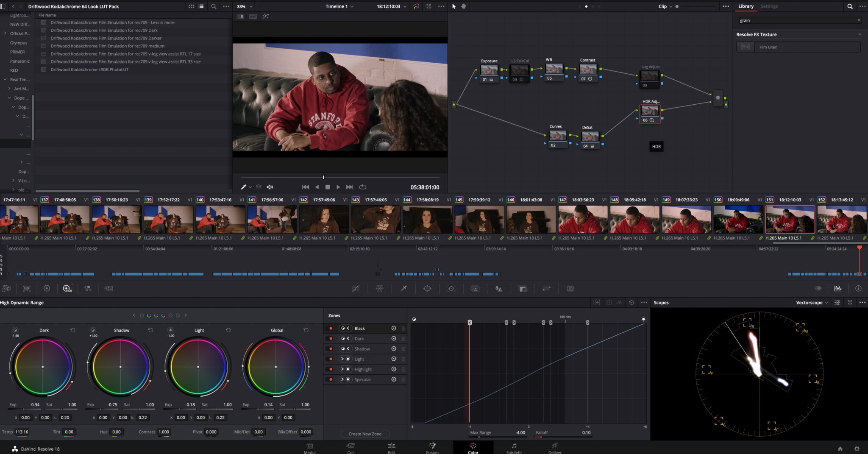
Task: Open the Curves palette
Action: [356, 288]
